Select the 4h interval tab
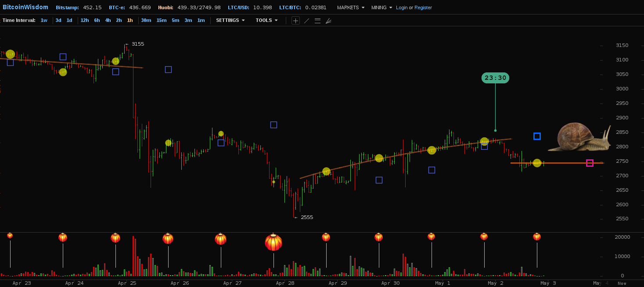 [108, 20]
